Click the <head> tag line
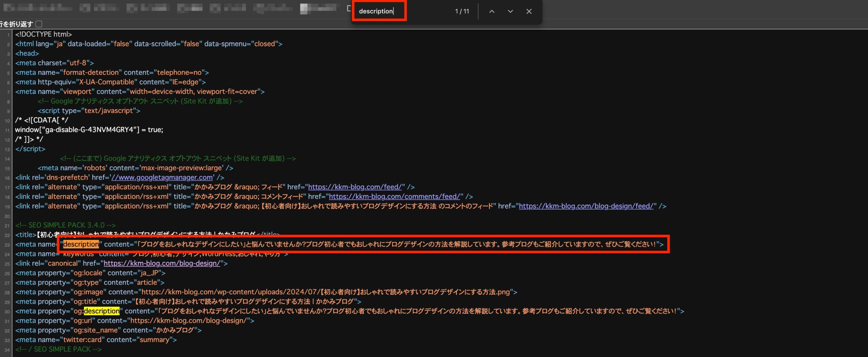The height and width of the screenshot is (357, 868). coord(27,54)
